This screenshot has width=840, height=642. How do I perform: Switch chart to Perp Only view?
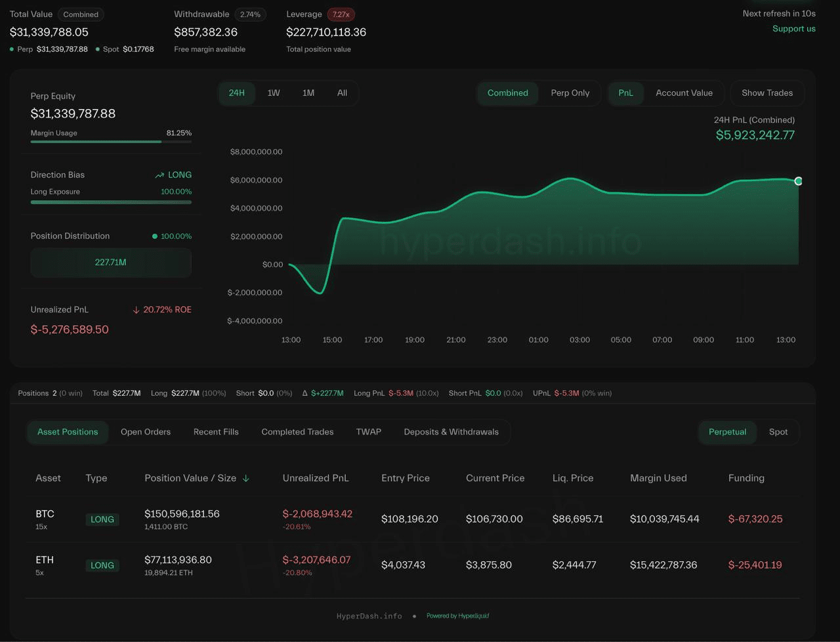pyautogui.click(x=570, y=93)
